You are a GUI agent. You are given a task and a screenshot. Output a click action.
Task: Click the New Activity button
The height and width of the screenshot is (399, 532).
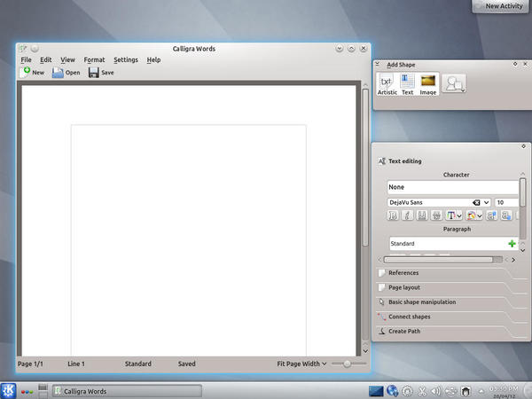point(500,6)
